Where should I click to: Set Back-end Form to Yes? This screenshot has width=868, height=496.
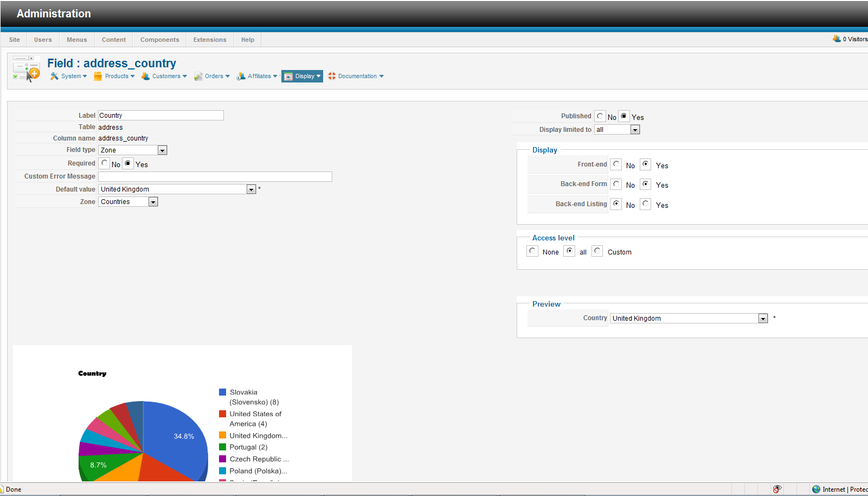tap(646, 184)
